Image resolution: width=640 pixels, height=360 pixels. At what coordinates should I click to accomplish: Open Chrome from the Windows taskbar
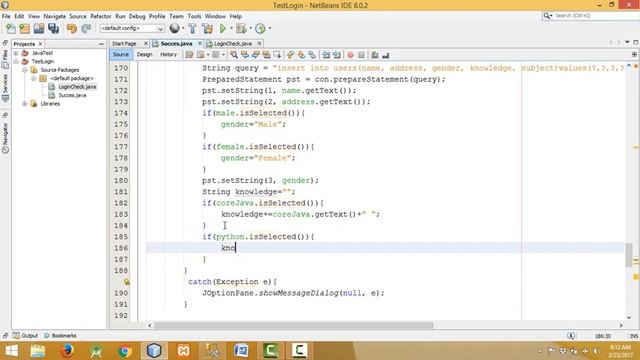point(125,351)
